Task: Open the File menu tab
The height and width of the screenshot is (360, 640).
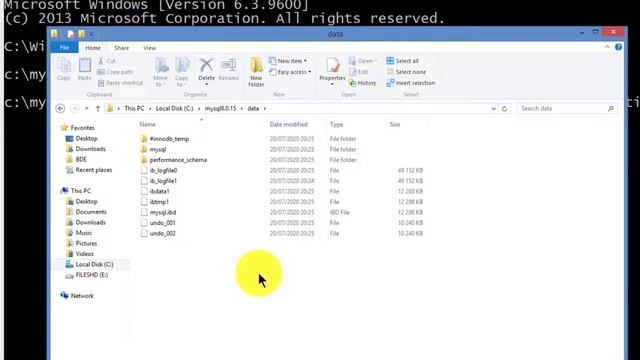Action: (x=64, y=48)
